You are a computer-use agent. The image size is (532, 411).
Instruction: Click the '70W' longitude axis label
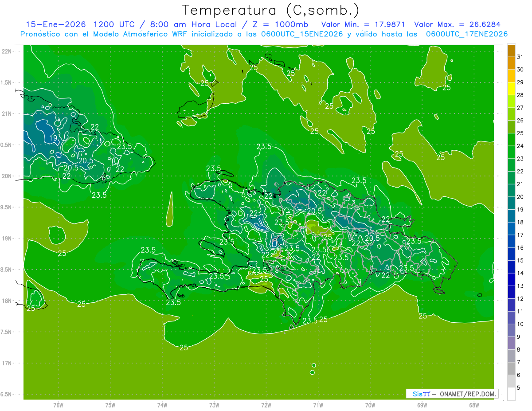click(x=370, y=405)
